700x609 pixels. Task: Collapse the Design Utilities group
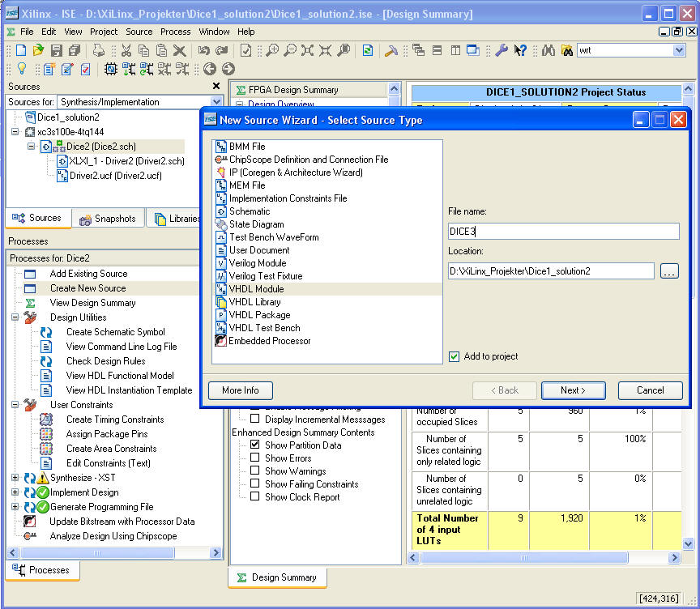(15, 317)
